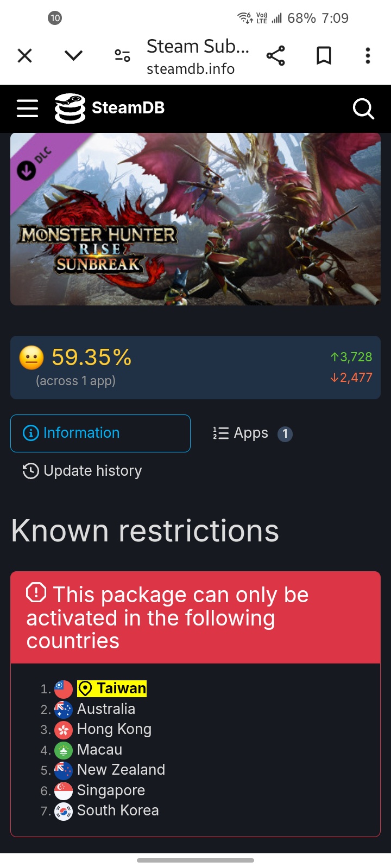The height and width of the screenshot is (868, 391).
Task: Open site settings icon beside URL
Action: pyautogui.click(x=122, y=55)
